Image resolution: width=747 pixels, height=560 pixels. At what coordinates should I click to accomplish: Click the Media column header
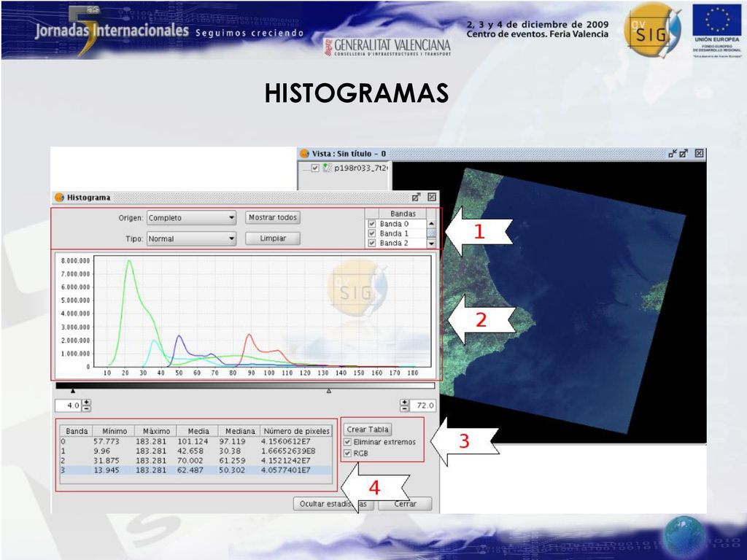coord(198,431)
